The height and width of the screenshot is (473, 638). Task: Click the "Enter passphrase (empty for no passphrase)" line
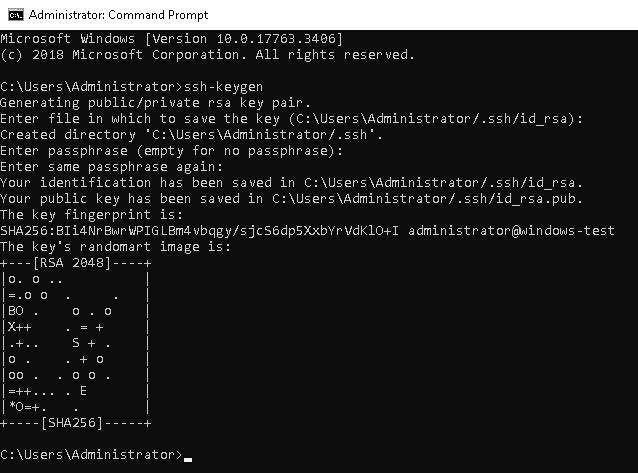pos(172,150)
